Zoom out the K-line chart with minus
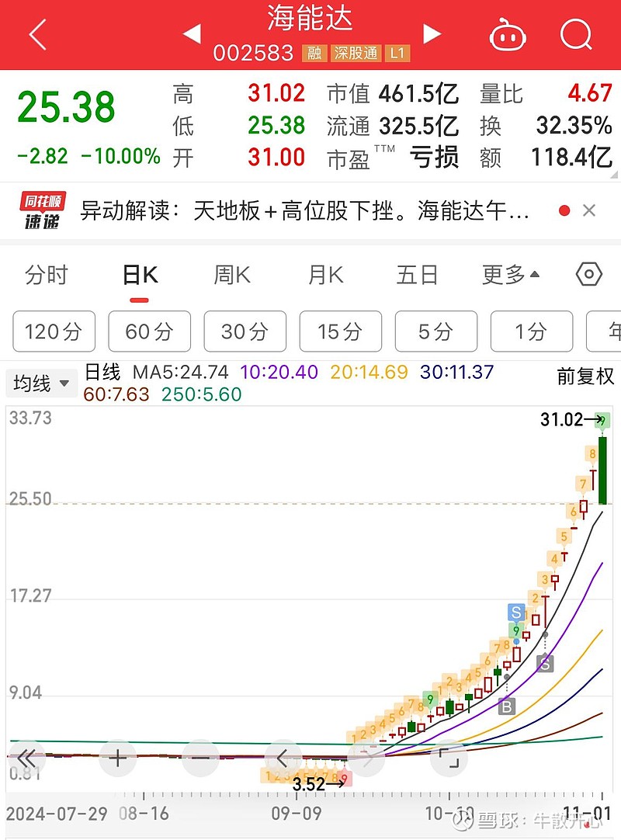This screenshot has height=840, width=621. [200, 758]
